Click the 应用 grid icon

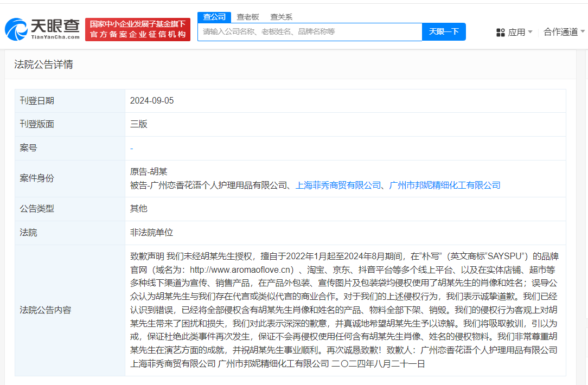(500, 32)
